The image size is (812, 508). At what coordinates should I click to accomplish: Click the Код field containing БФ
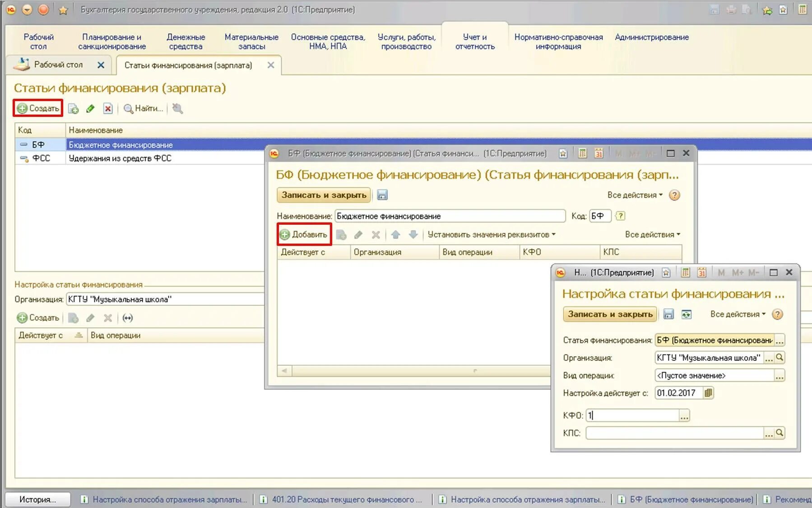tap(600, 216)
